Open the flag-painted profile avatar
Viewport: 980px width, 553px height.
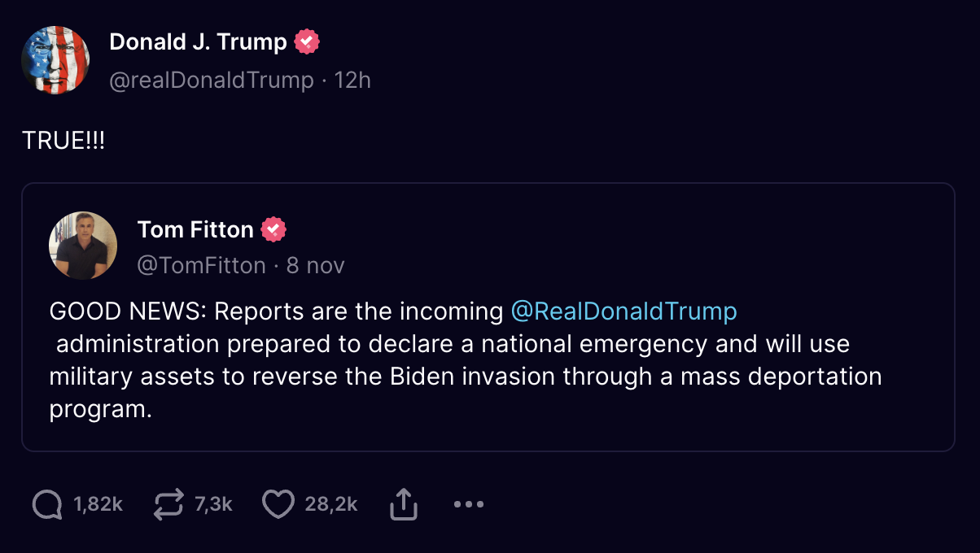tap(55, 60)
